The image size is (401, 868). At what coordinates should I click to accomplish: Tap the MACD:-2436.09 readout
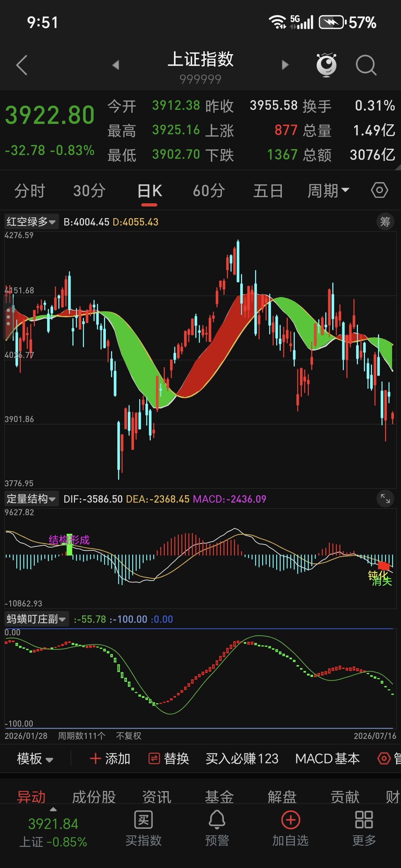pos(229,499)
